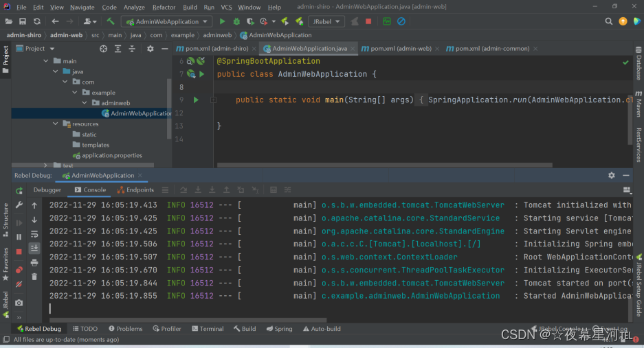Expand the test folder in the project tree

coord(46,165)
